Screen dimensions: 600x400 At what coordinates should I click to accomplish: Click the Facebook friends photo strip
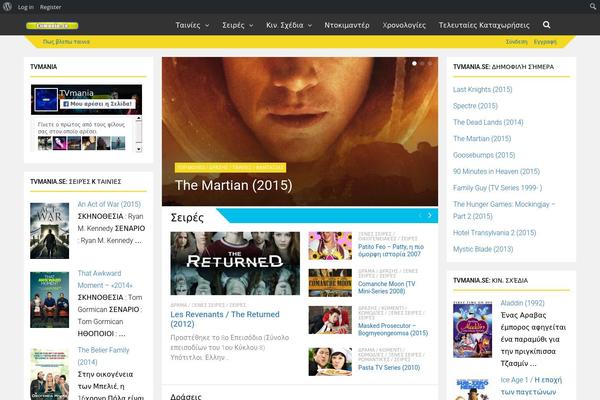(x=82, y=143)
